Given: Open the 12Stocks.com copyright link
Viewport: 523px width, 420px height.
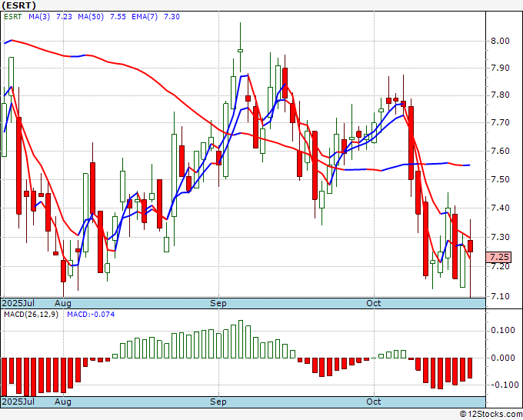Looking at the screenshot, I should tap(491, 415).
